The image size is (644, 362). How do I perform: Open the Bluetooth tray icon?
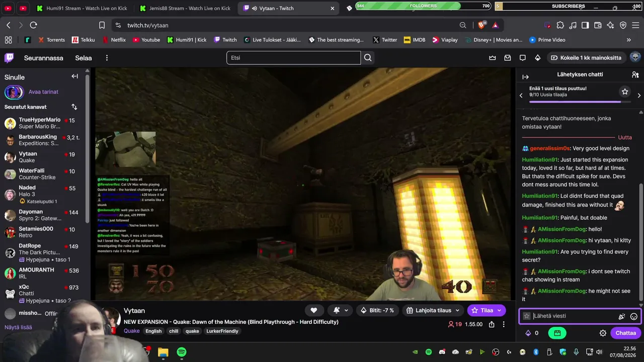point(536,352)
